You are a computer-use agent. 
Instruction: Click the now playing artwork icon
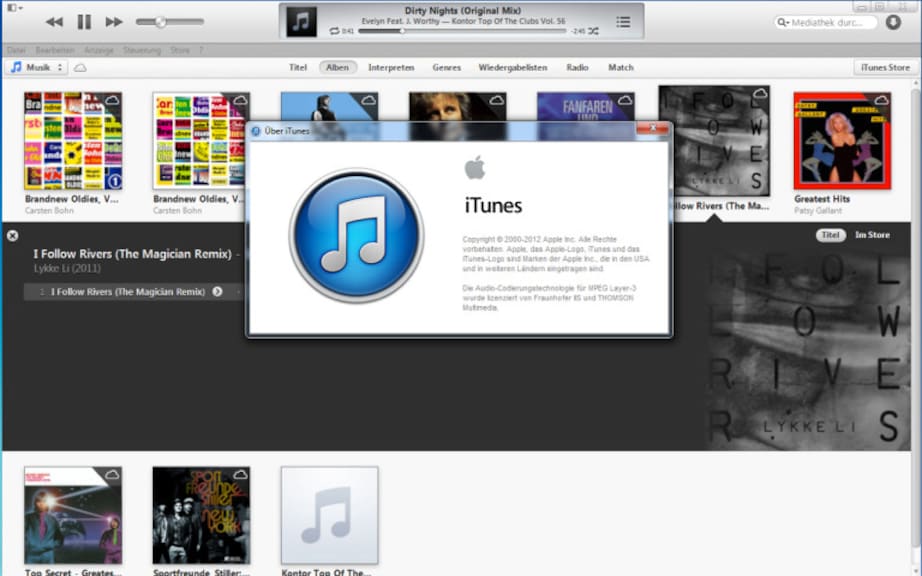click(x=301, y=22)
